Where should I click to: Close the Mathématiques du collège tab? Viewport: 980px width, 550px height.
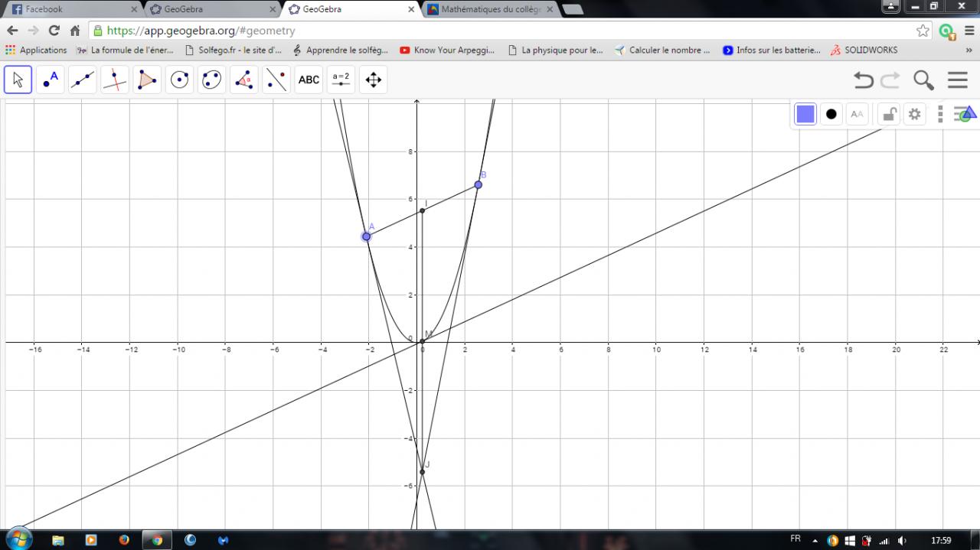point(549,10)
